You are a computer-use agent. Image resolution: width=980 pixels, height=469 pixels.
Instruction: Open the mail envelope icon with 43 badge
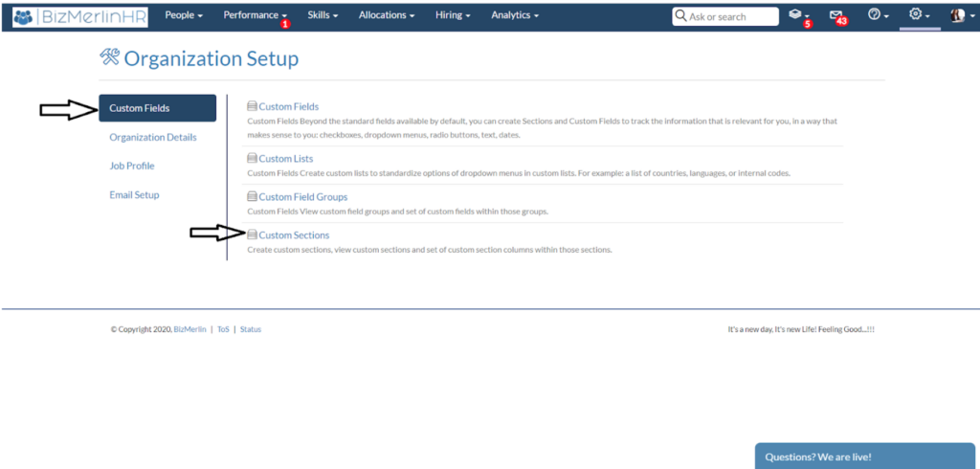[836, 15]
